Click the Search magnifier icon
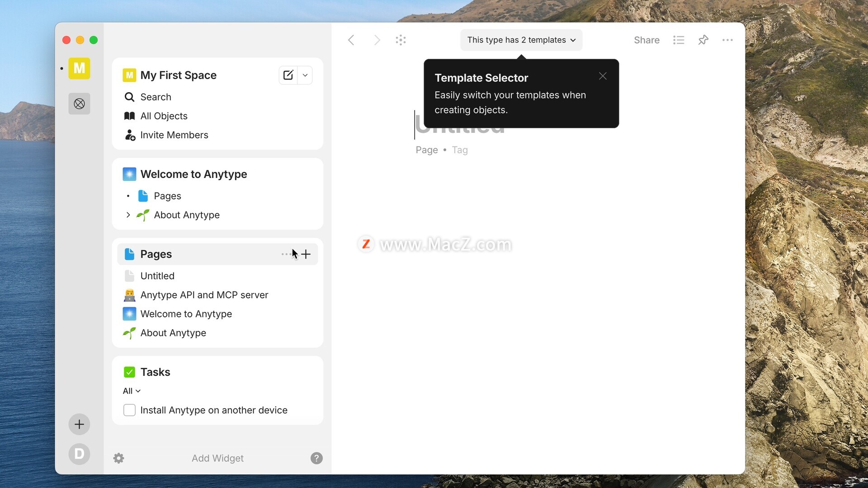This screenshot has height=488, width=868. point(129,97)
